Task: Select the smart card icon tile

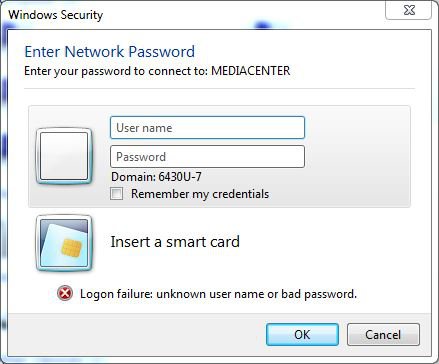Action: click(x=64, y=243)
